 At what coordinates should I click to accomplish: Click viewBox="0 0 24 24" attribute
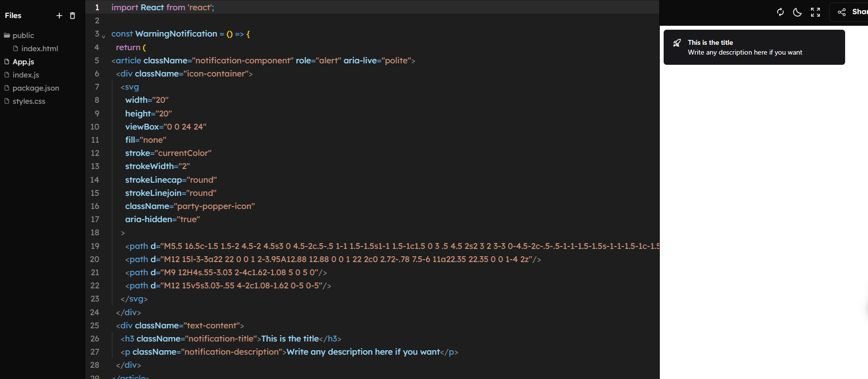pyautogui.click(x=166, y=127)
